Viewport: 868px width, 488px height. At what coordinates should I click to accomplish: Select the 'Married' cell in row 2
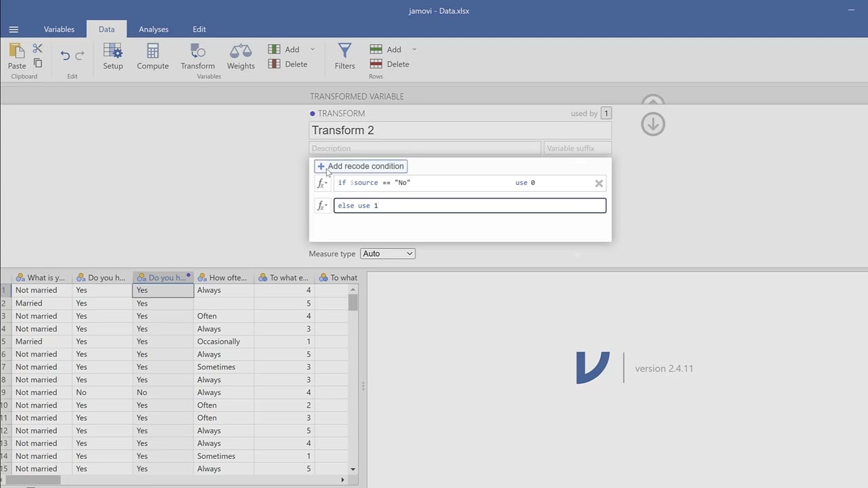tap(41, 303)
